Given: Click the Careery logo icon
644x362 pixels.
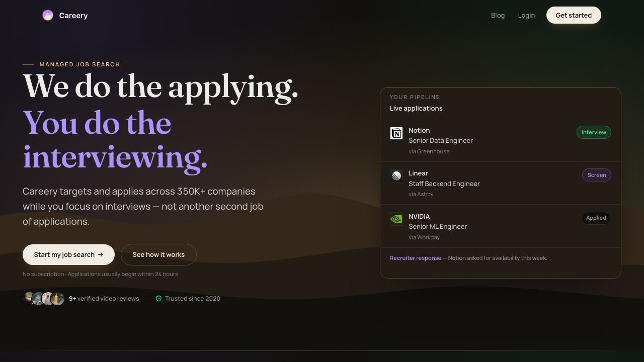Looking at the screenshot, I should point(48,16).
